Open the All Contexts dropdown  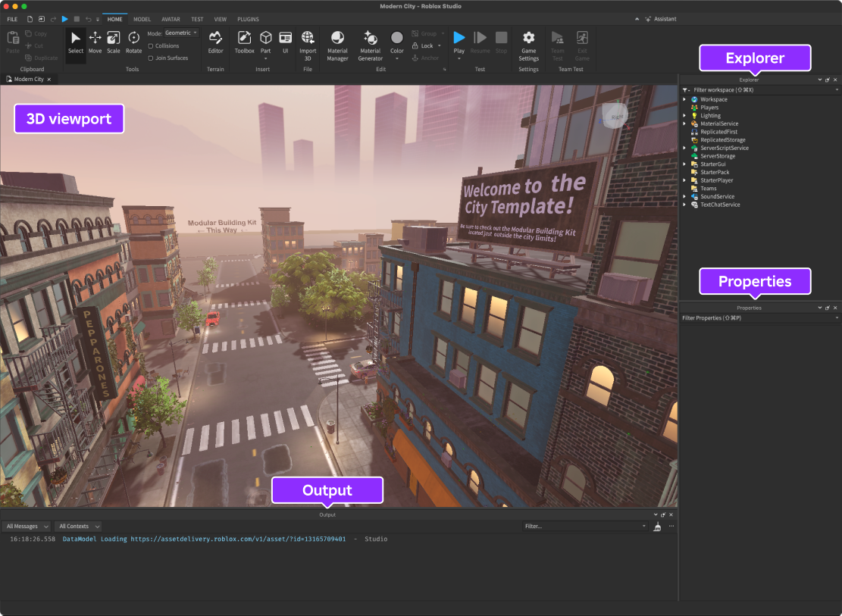coord(78,527)
